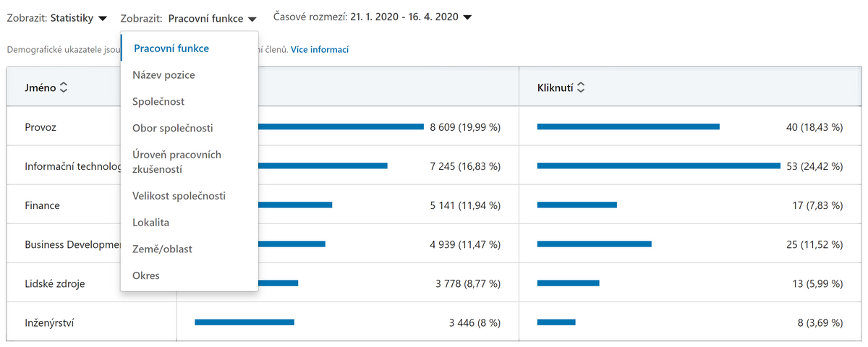868x347 pixels.
Task: Collapse the Pracovní funkce dropdown
Action: (189, 17)
